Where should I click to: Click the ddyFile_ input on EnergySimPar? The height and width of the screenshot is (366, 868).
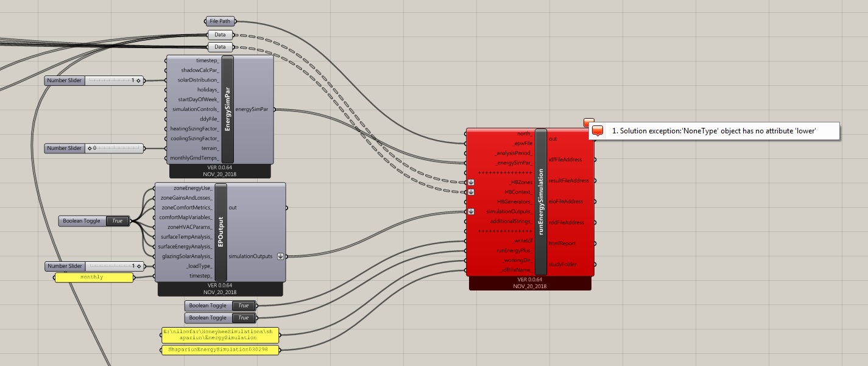tap(208, 119)
